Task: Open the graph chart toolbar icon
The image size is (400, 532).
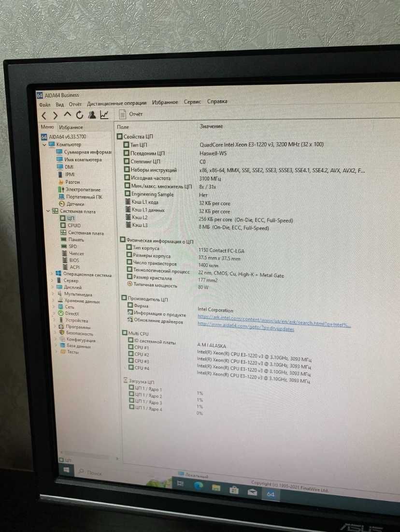Action: point(104,115)
